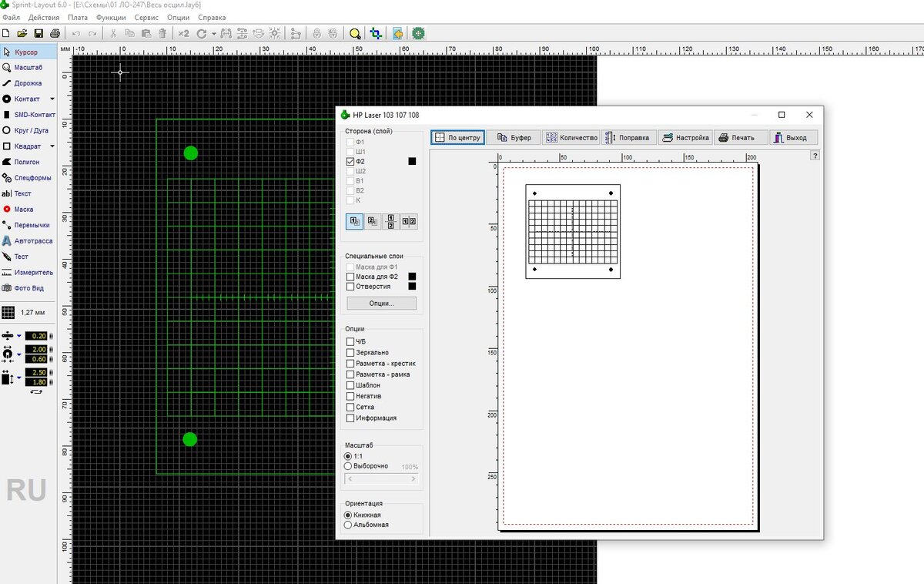The width and height of the screenshot is (924, 584).
Task: Choose the vertically stacked 1/2 layout icon
Action: click(390, 222)
